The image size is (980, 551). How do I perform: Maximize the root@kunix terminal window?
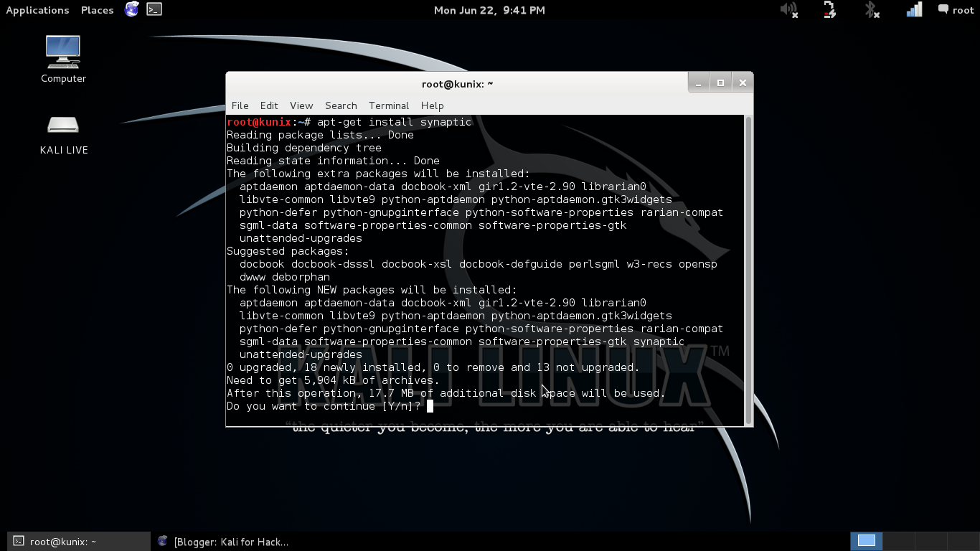(x=720, y=83)
